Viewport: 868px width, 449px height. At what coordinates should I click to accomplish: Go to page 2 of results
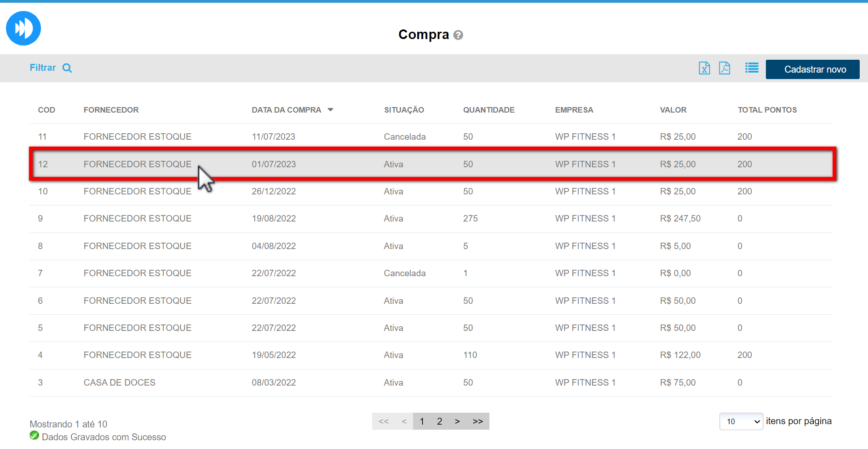pos(439,421)
